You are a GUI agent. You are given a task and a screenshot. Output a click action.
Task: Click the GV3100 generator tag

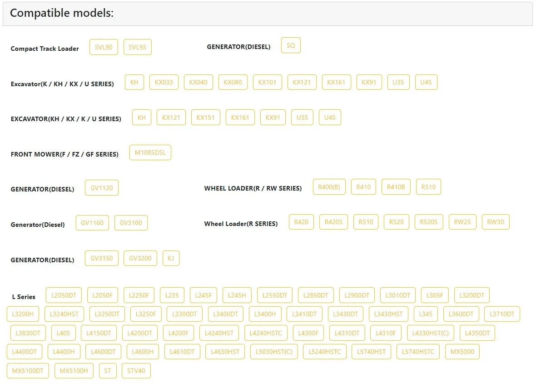pos(131,223)
